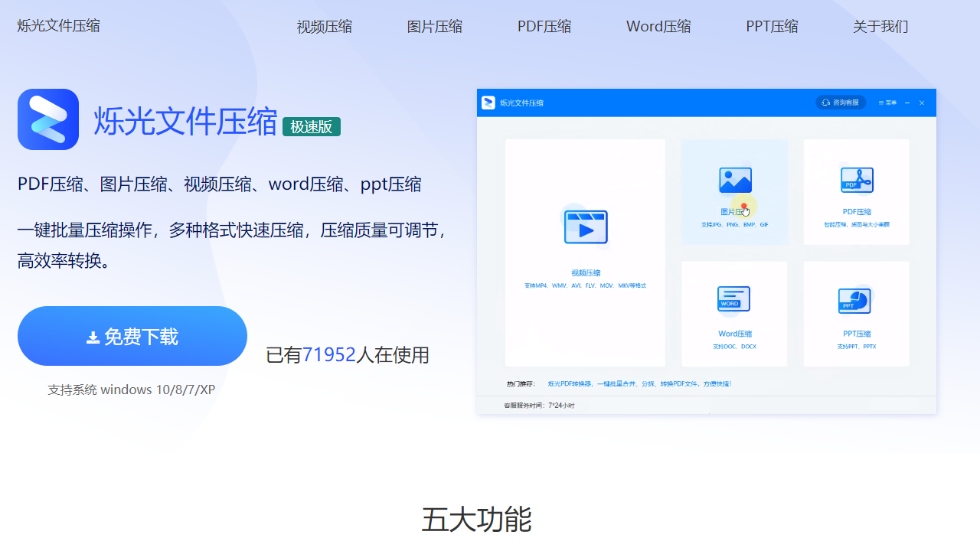Viewport: 980px width, 551px height.
Task: Click the 咨询客服 support button
Action: 841,102
